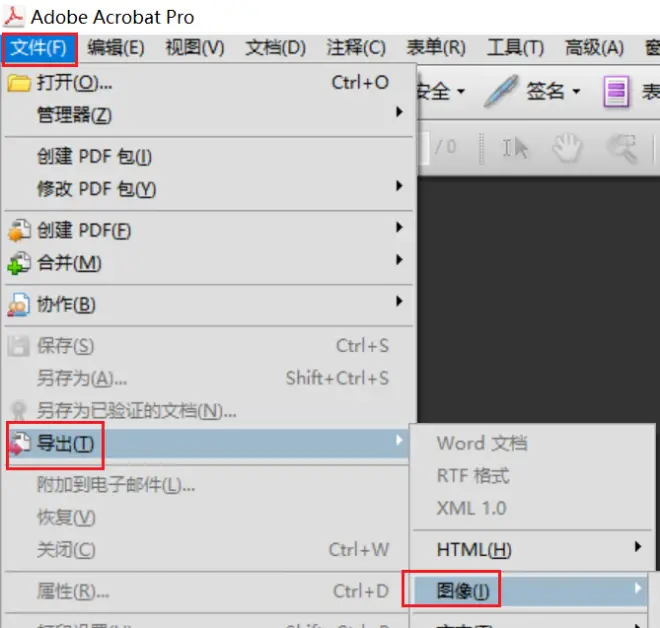The height and width of the screenshot is (628, 660).
Task: Click the yellow folder open icon
Action: 19,83
